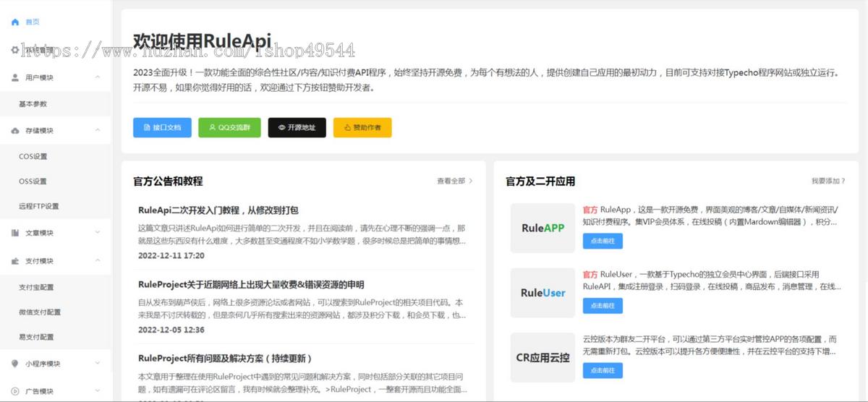The width and height of the screenshot is (868, 402).
Task: Click the date 2022-12-05 12:36
Action: coord(171,330)
